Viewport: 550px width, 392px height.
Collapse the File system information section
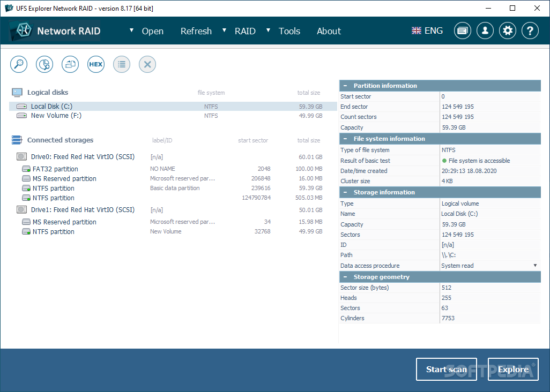(x=345, y=139)
